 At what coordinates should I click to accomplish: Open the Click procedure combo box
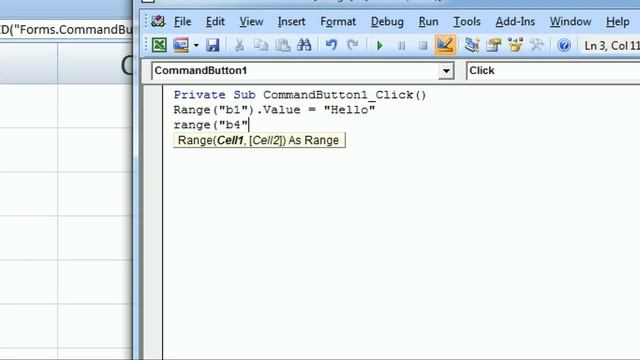(x=553, y=71)
